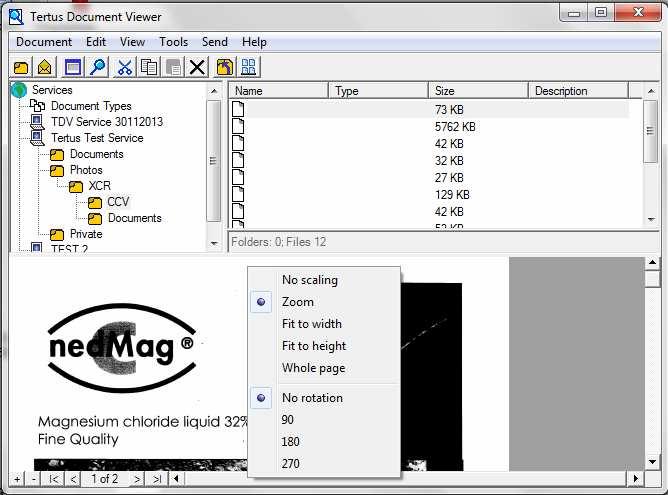Open the View menu
This screenshot has width=668, height=495.
click(x=132, y=42)
